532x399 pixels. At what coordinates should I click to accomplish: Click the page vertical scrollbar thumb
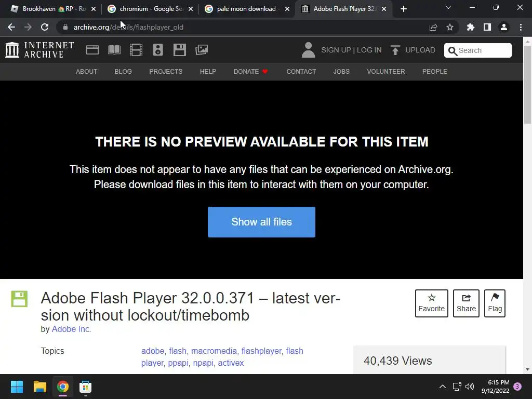[528, 85]
